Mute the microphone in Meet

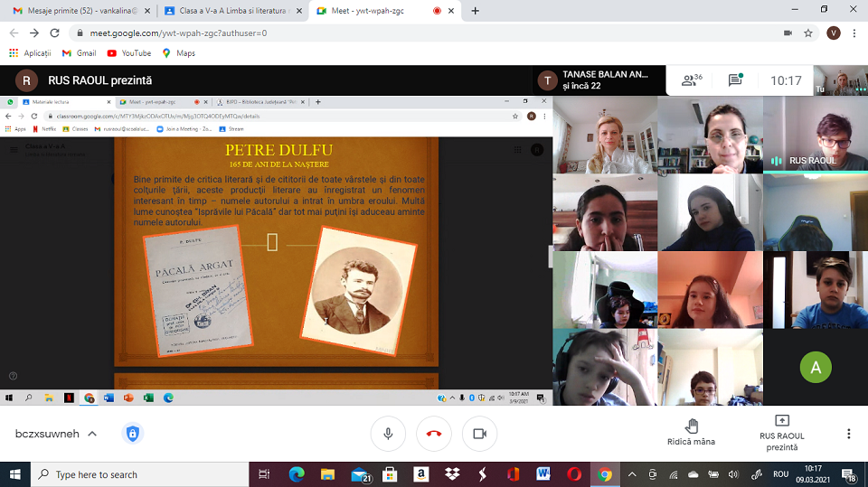(388, 434)
